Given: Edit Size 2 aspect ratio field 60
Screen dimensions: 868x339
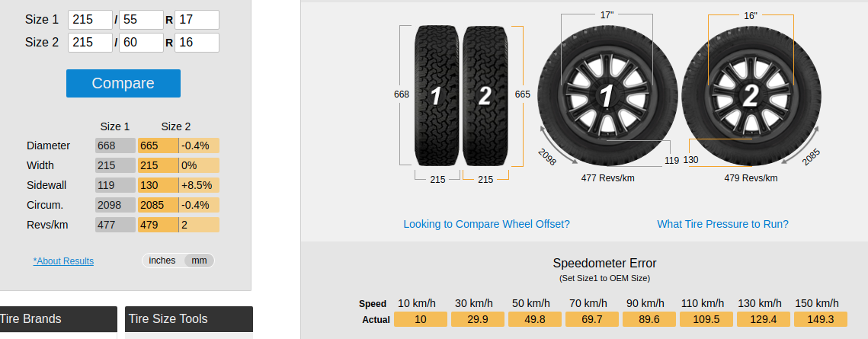Looking at the screenshot, I should [141, 43].
